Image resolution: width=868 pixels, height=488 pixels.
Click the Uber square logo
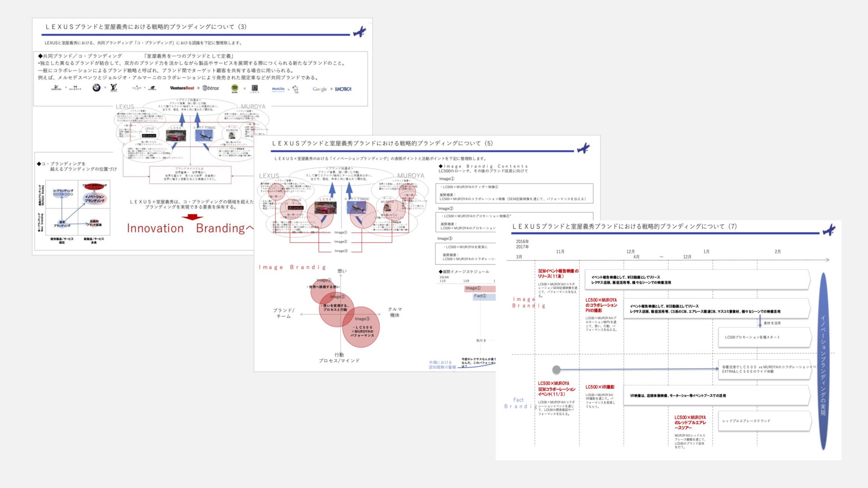(x=255, y=89)
